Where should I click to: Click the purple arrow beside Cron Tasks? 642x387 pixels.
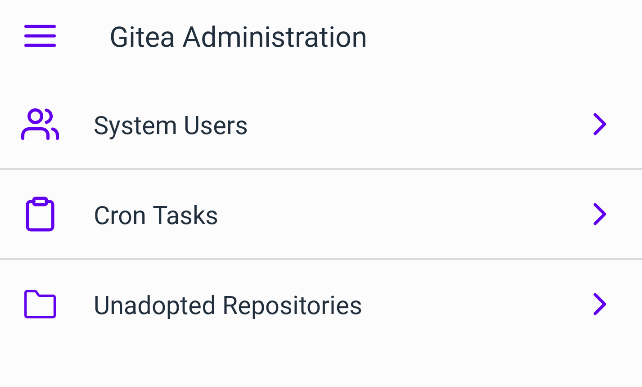599,214
